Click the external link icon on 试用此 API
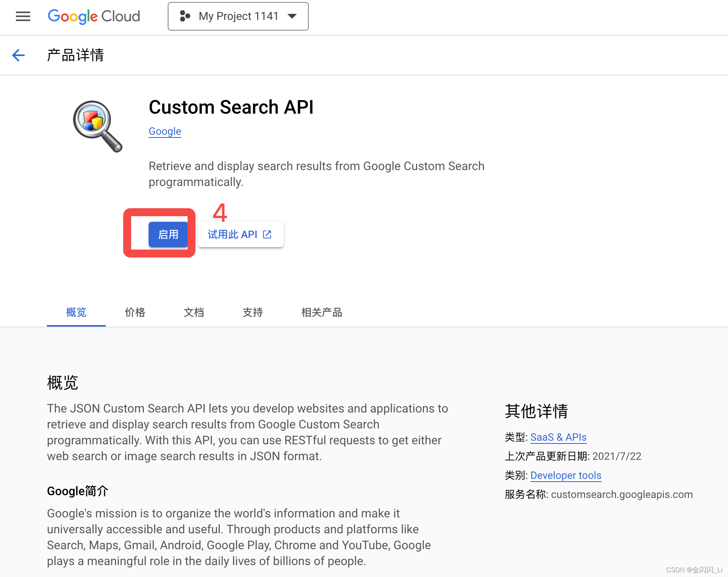 [267, 234]
